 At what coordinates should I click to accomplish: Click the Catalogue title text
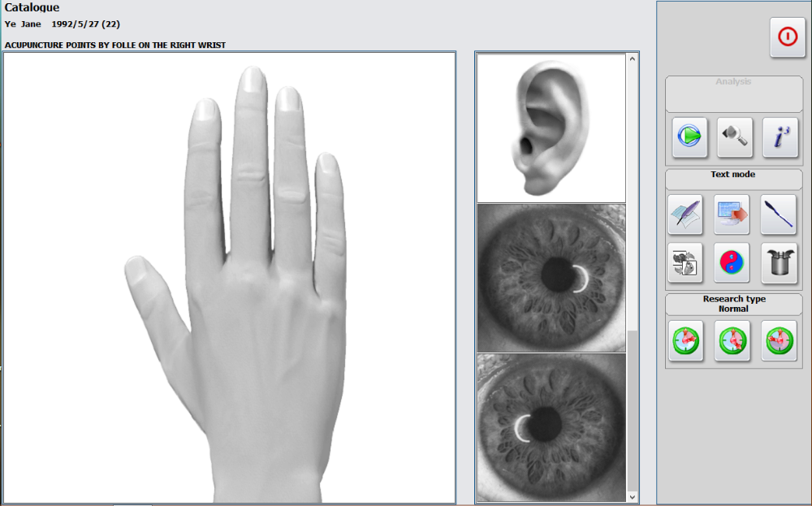[32, 8]
